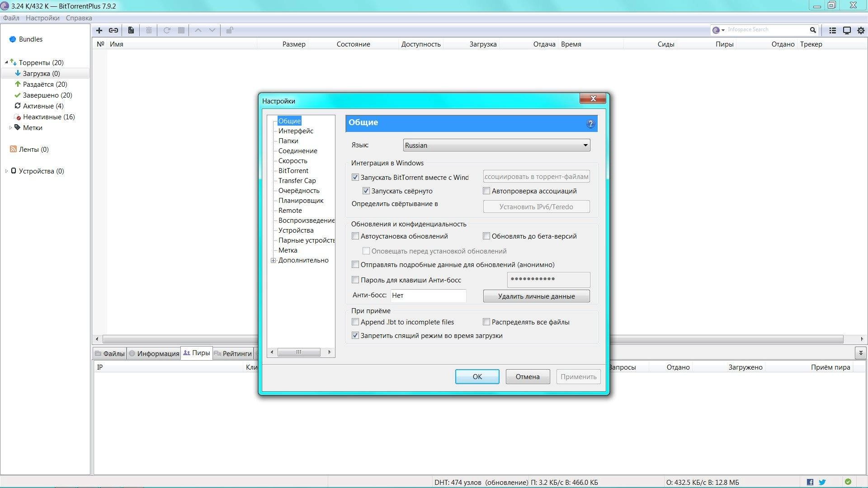Open the search provider dropdown arrow
Screen dimensions: 868x488
[x=723, y=30]
